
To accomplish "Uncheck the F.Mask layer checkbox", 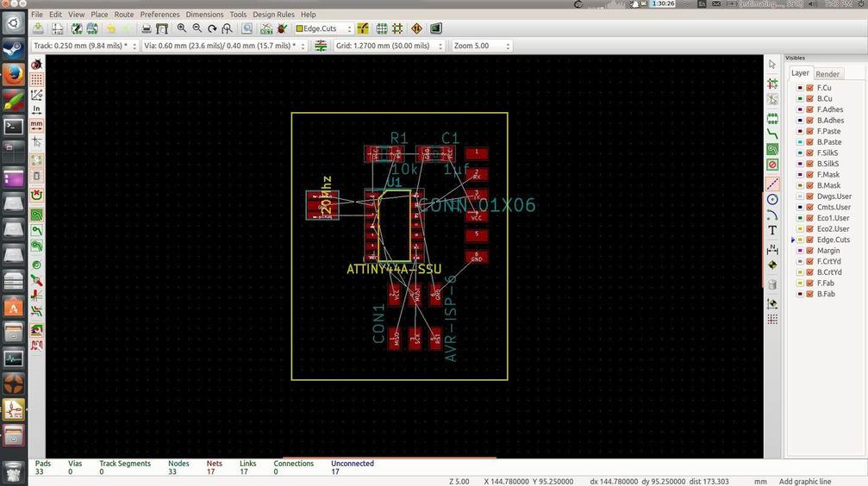I will point(810,174).
